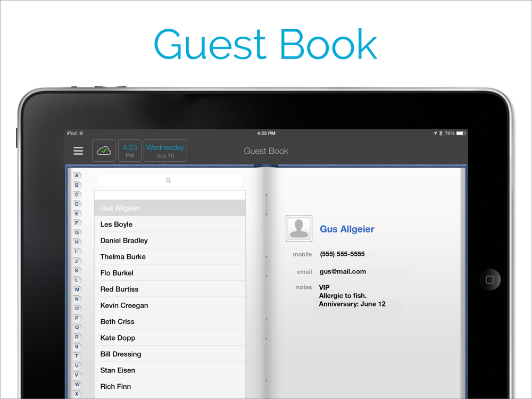This screenshot has height=399, width=532.
Task: Select Gus Allgeier in guest list
Action: tap(170, 208)
